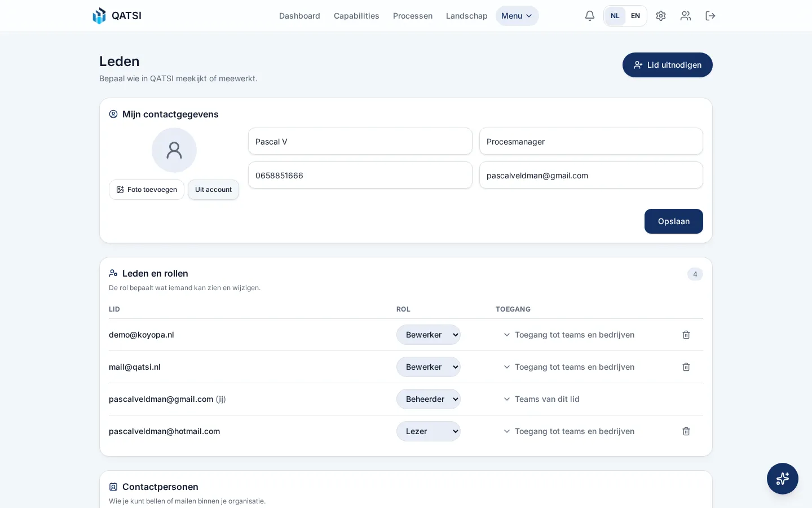Open role dropdown for mail@qatsi.nl
Image resolution: width=812 pixels, height=508 pixels.
[429, 367]
